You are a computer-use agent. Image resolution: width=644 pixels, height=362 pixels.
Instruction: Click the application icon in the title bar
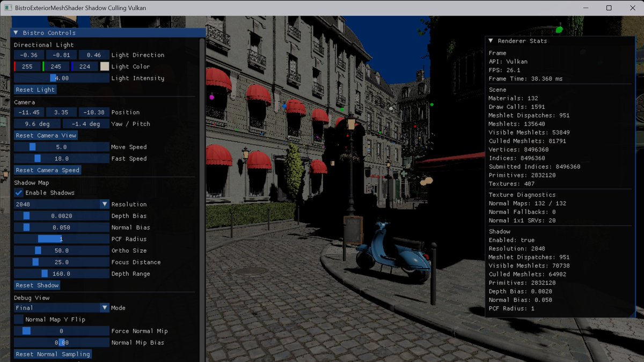click(8, 8)
